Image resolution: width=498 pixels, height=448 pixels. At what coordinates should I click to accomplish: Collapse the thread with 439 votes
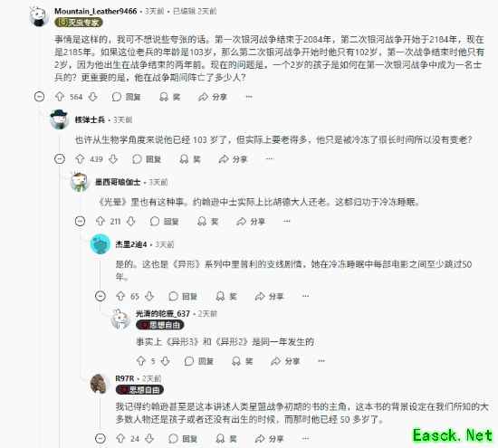[60, 158]
